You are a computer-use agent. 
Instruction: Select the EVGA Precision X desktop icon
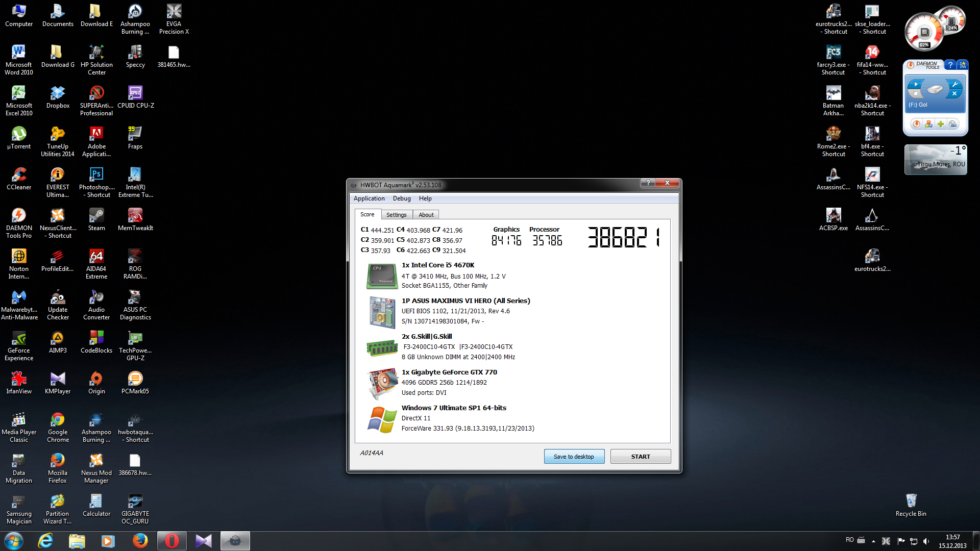[174, 19]
